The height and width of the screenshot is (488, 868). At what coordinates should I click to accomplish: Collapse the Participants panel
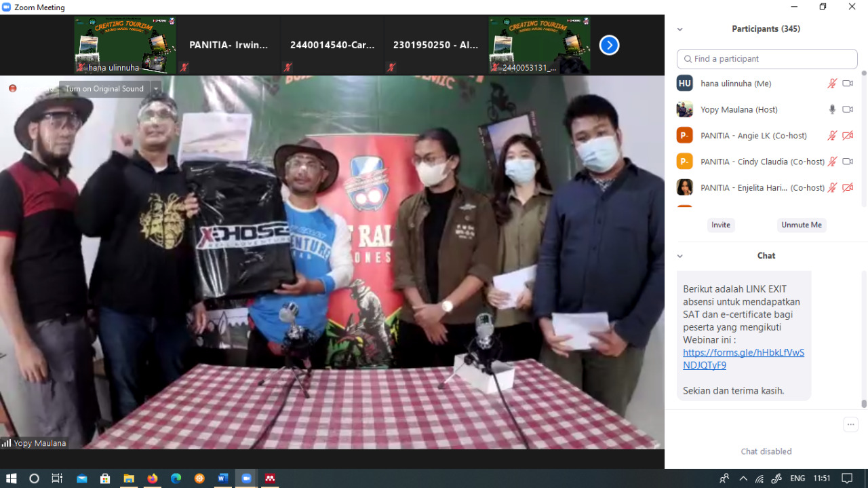pos(679,29)
